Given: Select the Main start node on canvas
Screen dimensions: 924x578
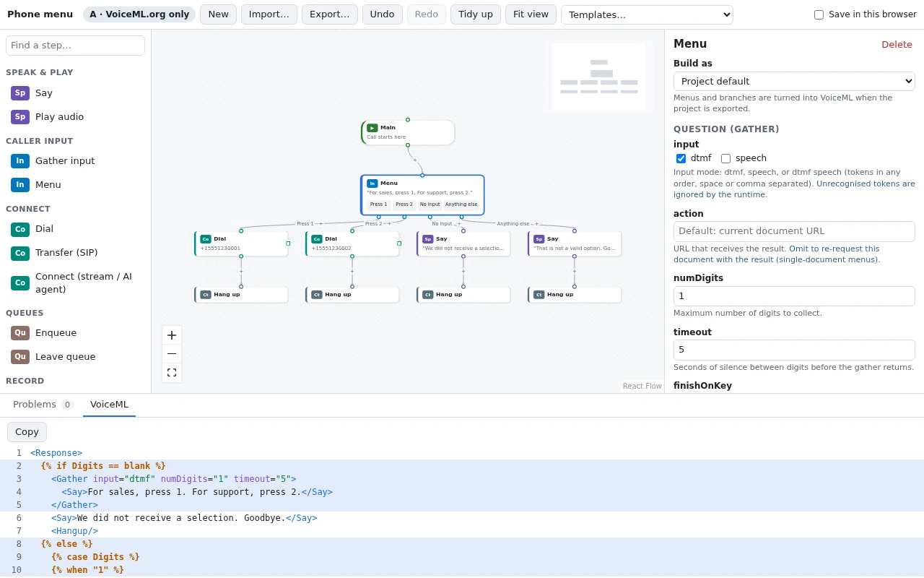Looking at the screenshot, I should (408, 133).
